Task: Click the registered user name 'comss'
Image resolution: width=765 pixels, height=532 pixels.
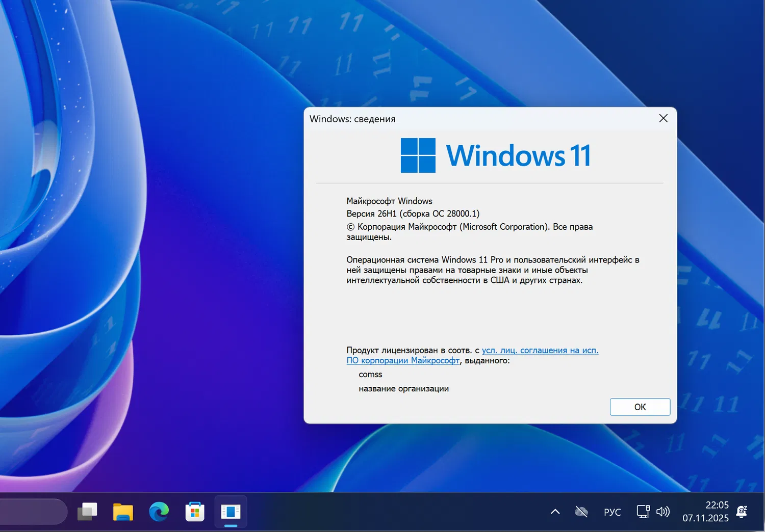Action: (x=370, y=375)
